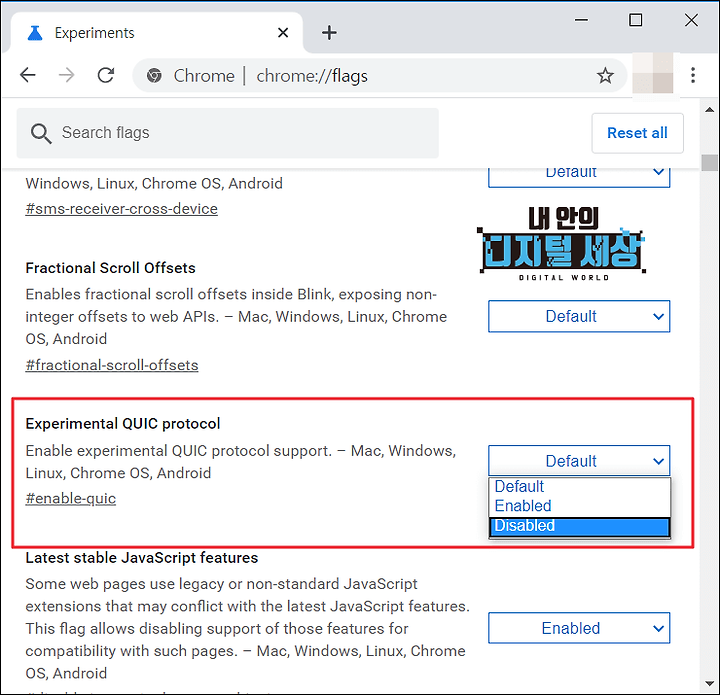Open Latest stable JavaScript features dropdown

pyautogui.click(x=579, y=628)
